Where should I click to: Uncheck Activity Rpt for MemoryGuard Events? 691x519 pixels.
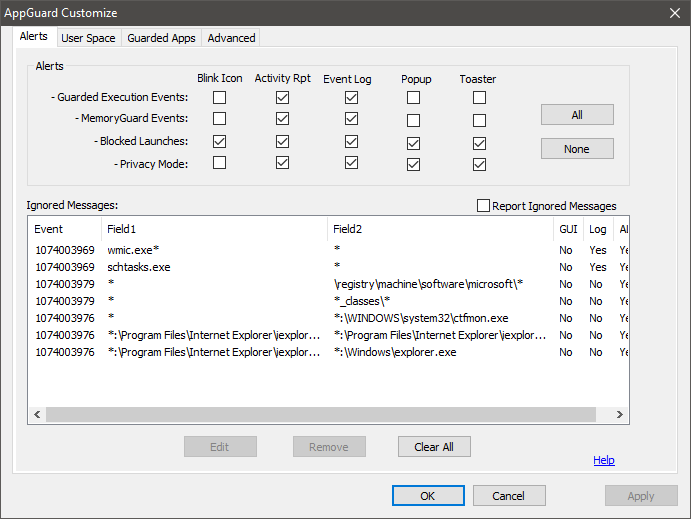click(282, 119)
